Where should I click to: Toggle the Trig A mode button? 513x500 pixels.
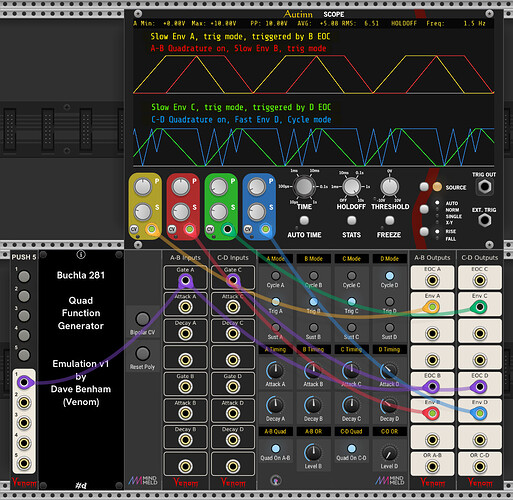275,302
